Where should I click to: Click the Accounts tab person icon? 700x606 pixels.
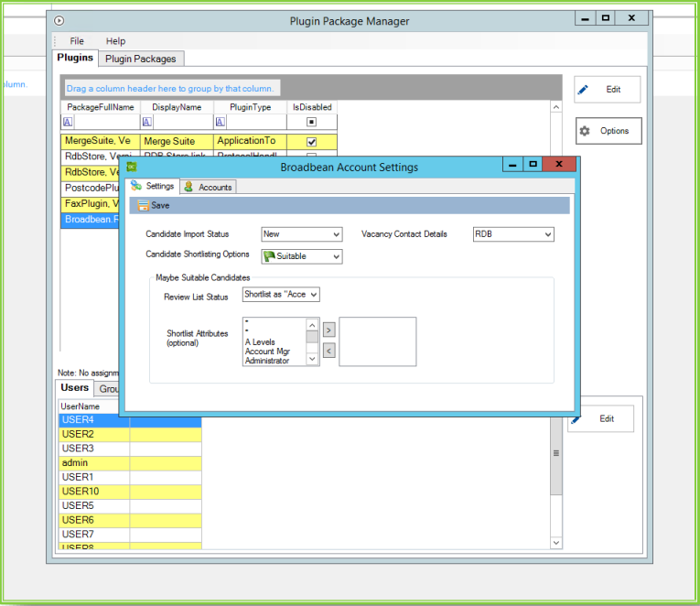188,187
